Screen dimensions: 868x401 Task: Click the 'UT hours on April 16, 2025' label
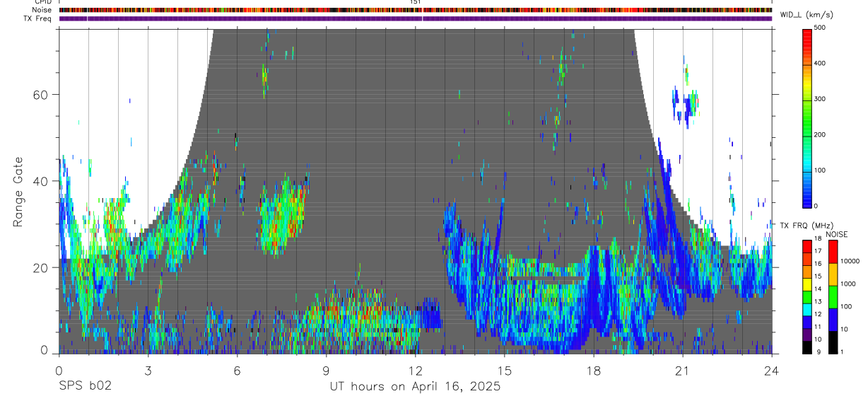coord(415,387)
